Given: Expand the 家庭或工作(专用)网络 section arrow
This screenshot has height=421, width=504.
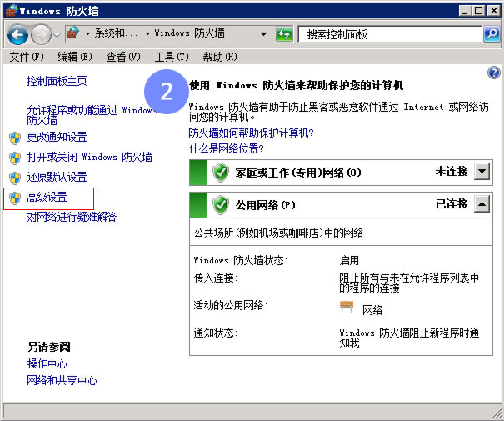Looking at the screenshot, I should point(482,172).
